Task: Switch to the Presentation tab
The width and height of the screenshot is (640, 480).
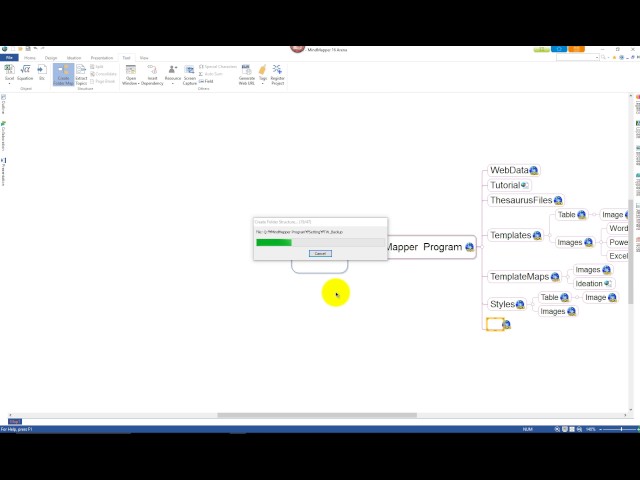Action: tap(102, 58)
